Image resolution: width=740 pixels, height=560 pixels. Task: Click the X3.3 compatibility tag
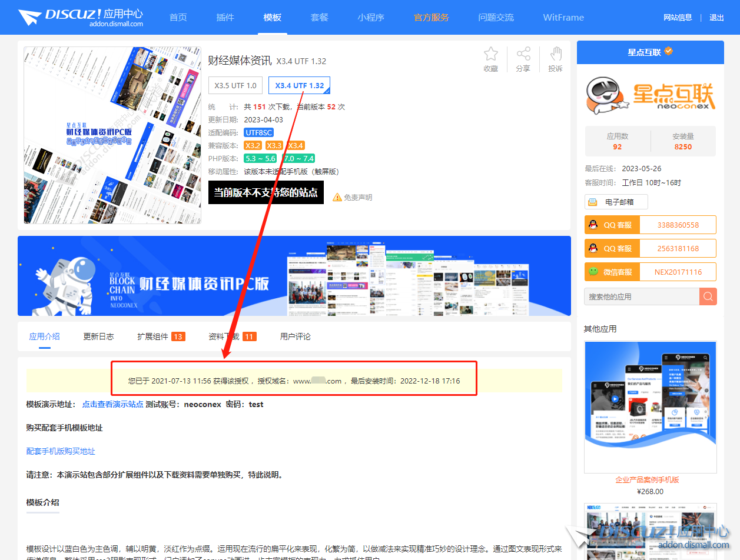[x=274, y=145]
